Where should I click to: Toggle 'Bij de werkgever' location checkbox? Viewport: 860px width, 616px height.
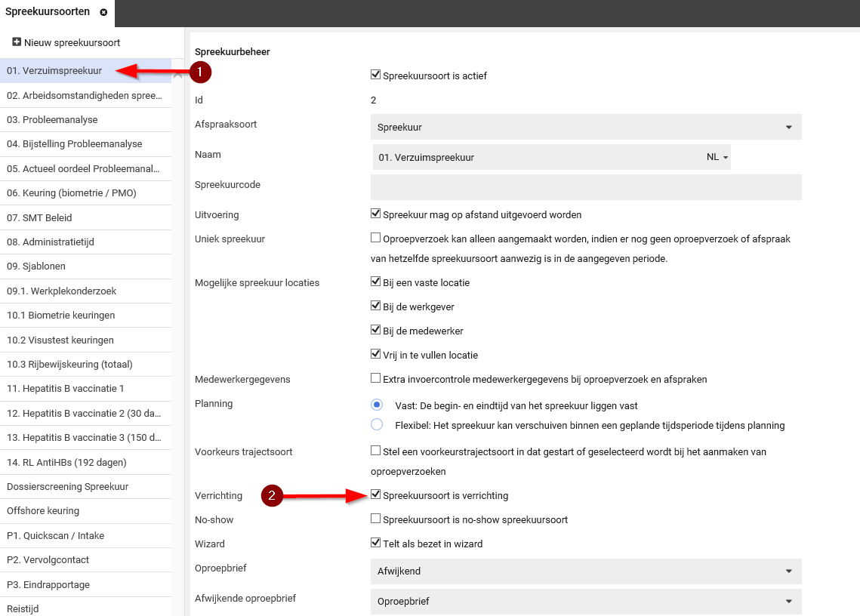tap(376, 306)
